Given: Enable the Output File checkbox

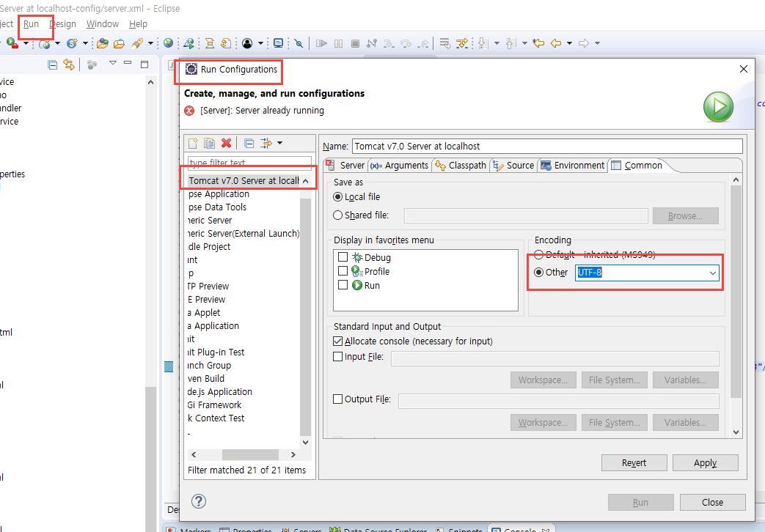Looking at the screenshot, I should (337, 399).
